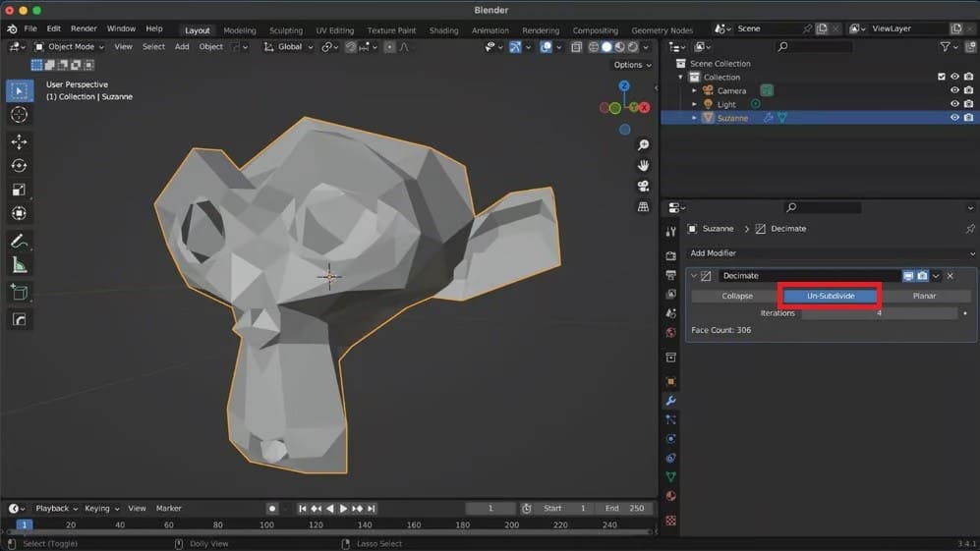The height and width of the screenshot is (551, 980).
Task: Click red X axis on navigation gizmo
Action: coord(644,107)
